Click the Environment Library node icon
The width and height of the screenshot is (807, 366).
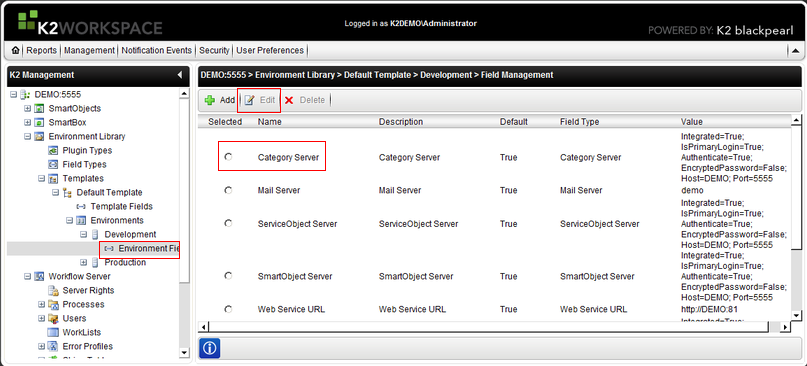(39, 136)
